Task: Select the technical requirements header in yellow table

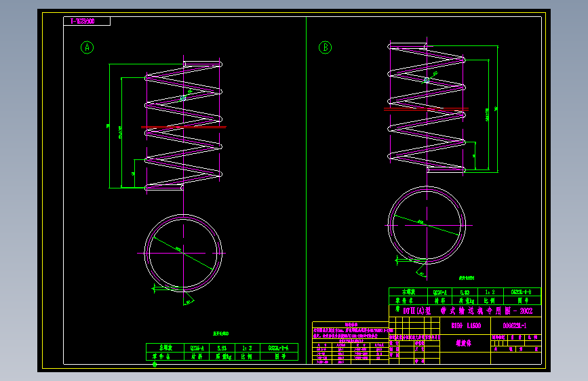Action: 351,325
